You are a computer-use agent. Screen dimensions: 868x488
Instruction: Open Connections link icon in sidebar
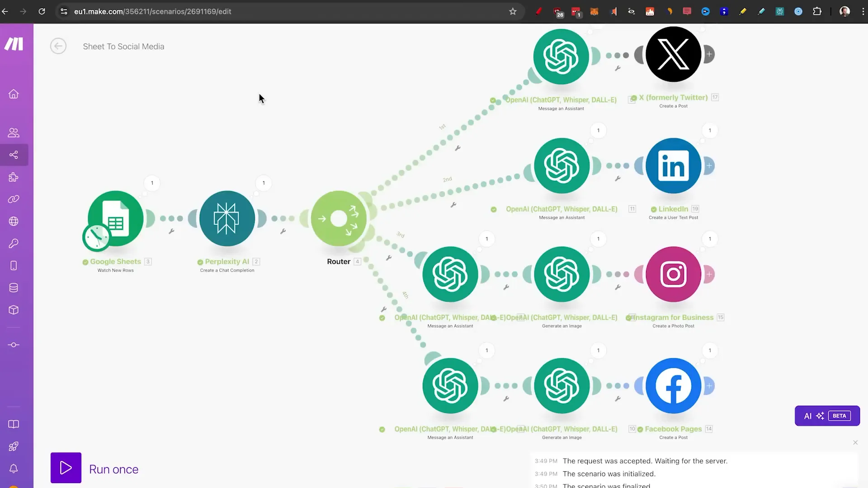point(14,199)
